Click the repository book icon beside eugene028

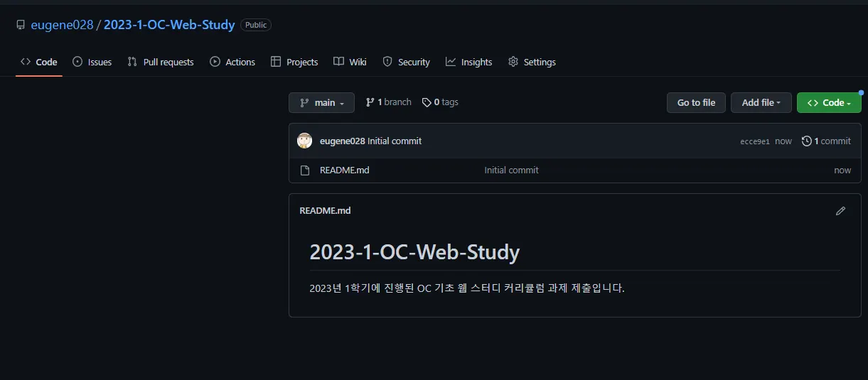[x=21, y=25]
